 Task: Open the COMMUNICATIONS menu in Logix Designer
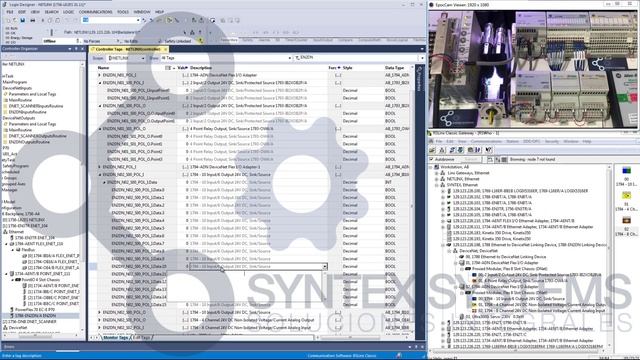[x=96, y=12]
